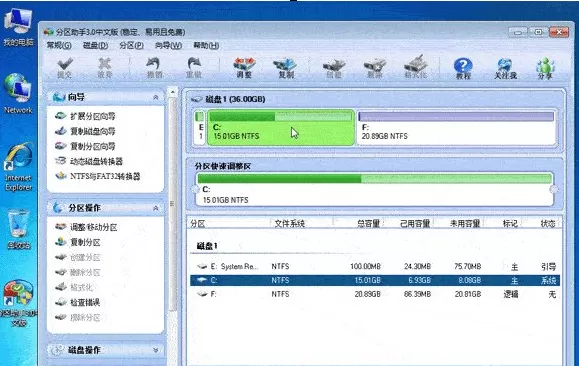Click the 逻辑 flag cell of F: row

pyautogui.click(x=511, y=294)
